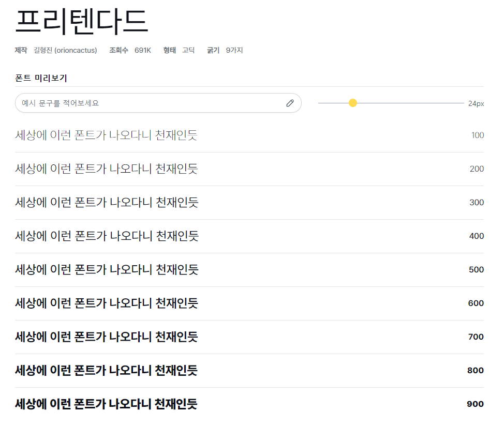Click the '400' weight label
The image size is (504, 427).
coord(477,236)
